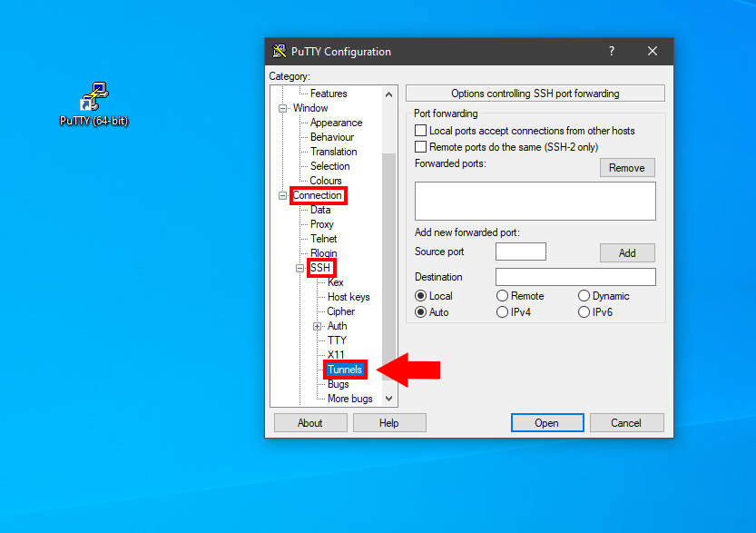Open the Selection category
This screenshot has width=756, height=533.
(x=329, y=166)
